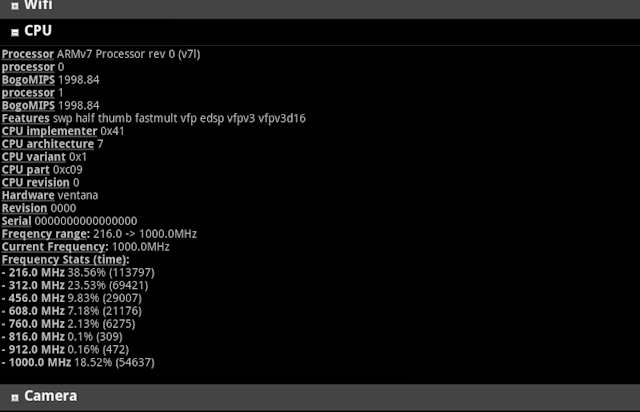The image size is (640, 412).
Task: Select the Wifi section header
Action: click(320, 8)
